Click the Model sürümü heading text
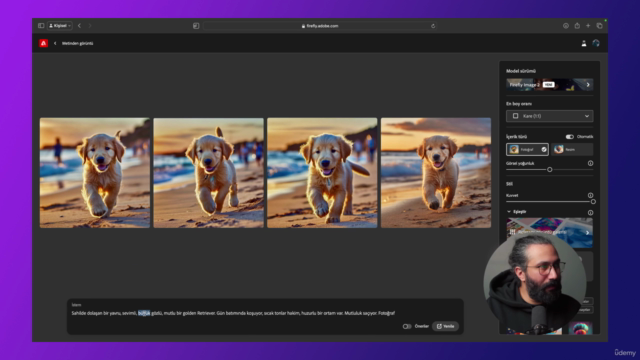 [x=521, y=71]
